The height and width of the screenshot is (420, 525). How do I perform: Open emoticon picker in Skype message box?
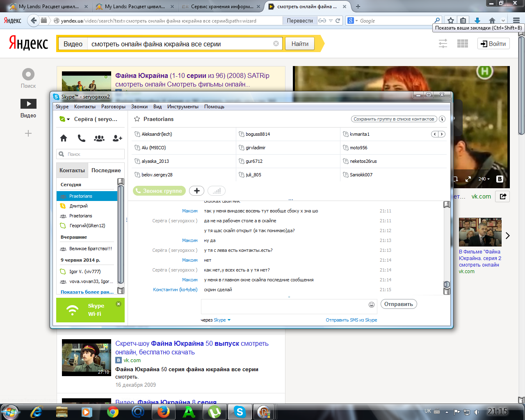coord(372,304)
